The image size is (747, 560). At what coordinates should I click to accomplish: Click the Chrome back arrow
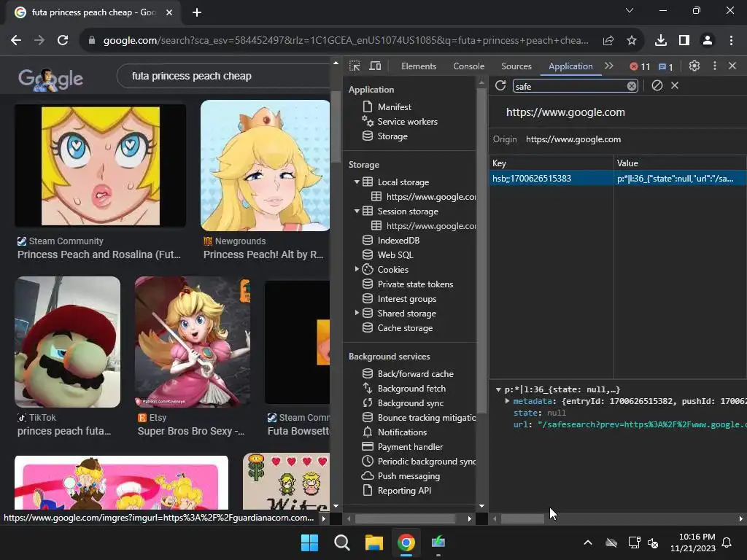[16, 41]
